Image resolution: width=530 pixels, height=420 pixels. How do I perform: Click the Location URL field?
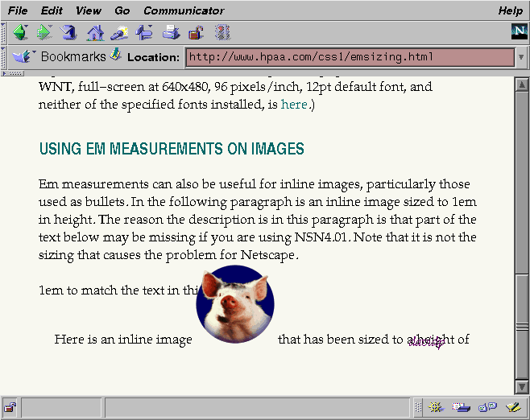tap(349, 57)
